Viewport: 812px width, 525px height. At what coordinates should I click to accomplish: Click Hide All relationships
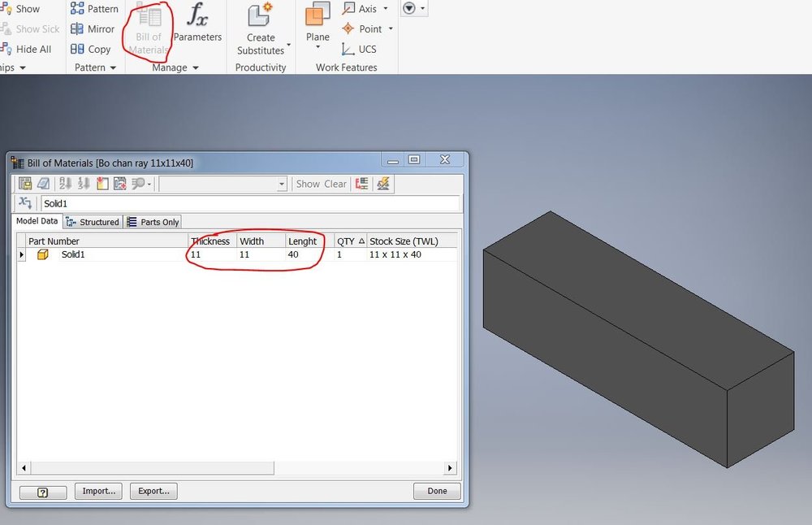pyautogui.click(x=26, y=50)
